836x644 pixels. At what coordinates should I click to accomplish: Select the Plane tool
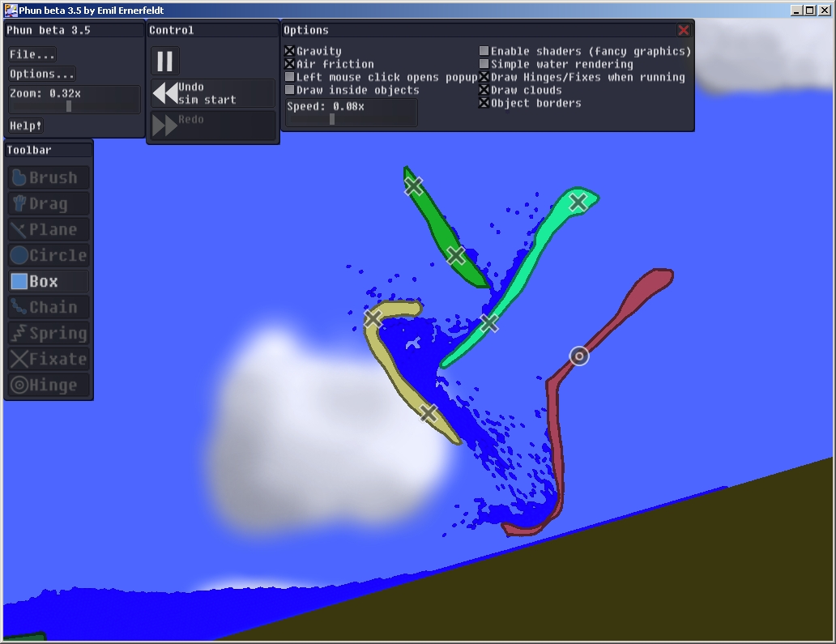pos(48,230)
